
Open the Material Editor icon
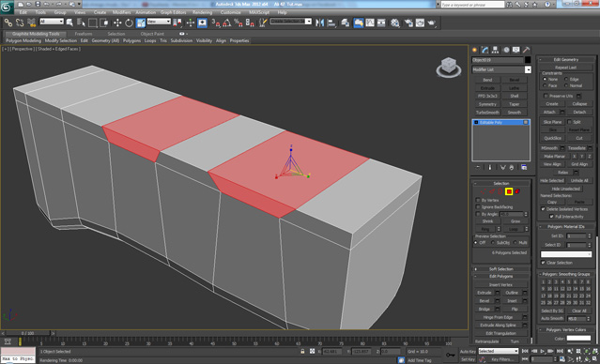point(395,23)
